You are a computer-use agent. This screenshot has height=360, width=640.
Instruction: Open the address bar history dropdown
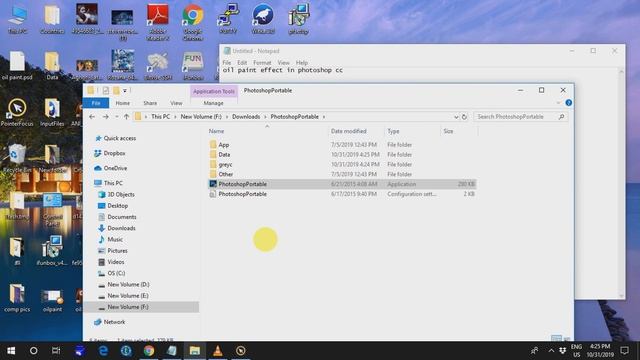(456, 117)
